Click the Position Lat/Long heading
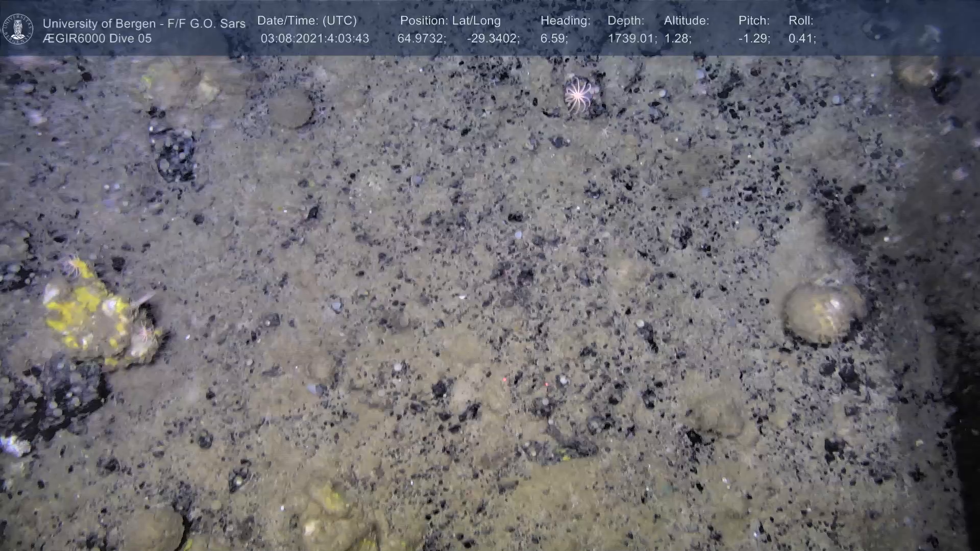Image resolution: width=980 pixels, height=551 pixels. [x=450, y=21]
